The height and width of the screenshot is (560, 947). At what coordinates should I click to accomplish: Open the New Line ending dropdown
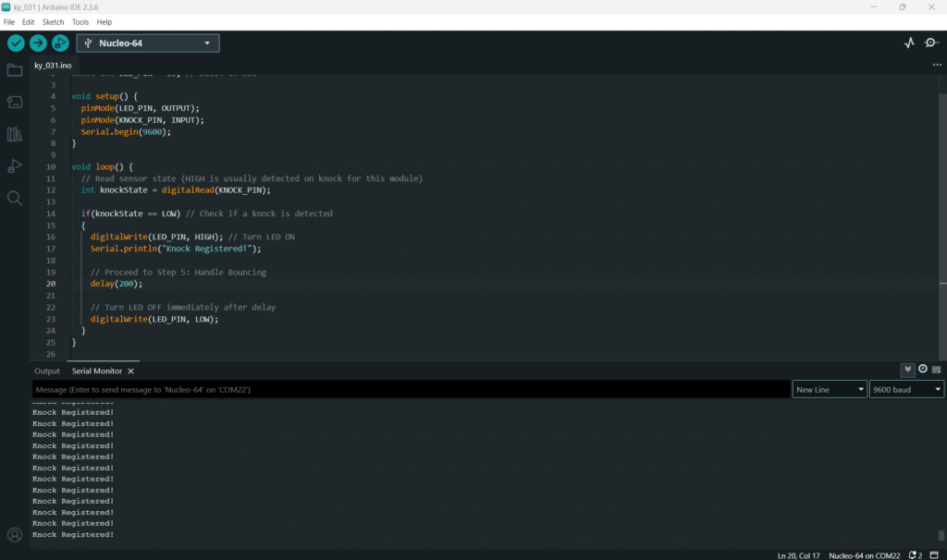click(x=830, y=390)
